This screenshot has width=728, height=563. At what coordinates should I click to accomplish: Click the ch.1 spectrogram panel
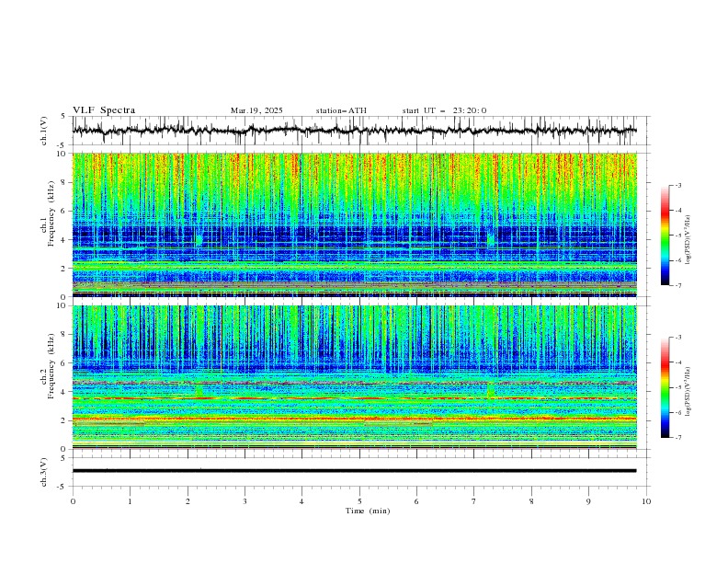tap(355, 224)
